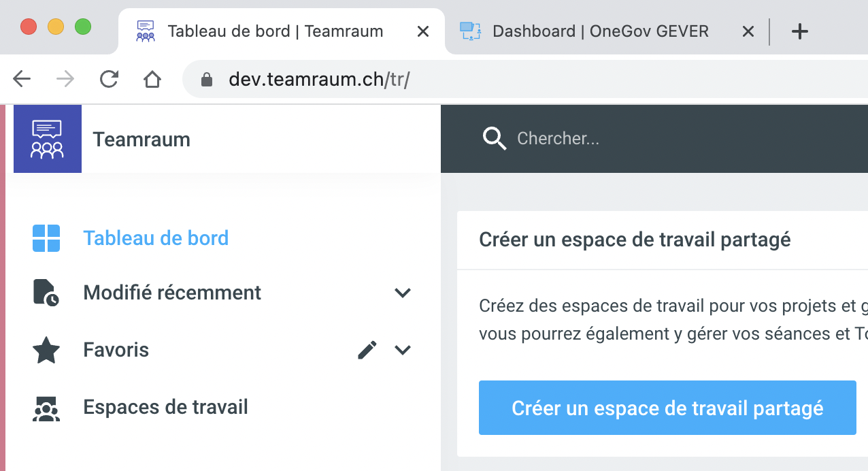The height and width of the screenshot is (471, 868).
Task: Edit favorites with the pencil icon
Action: [367, 350]
